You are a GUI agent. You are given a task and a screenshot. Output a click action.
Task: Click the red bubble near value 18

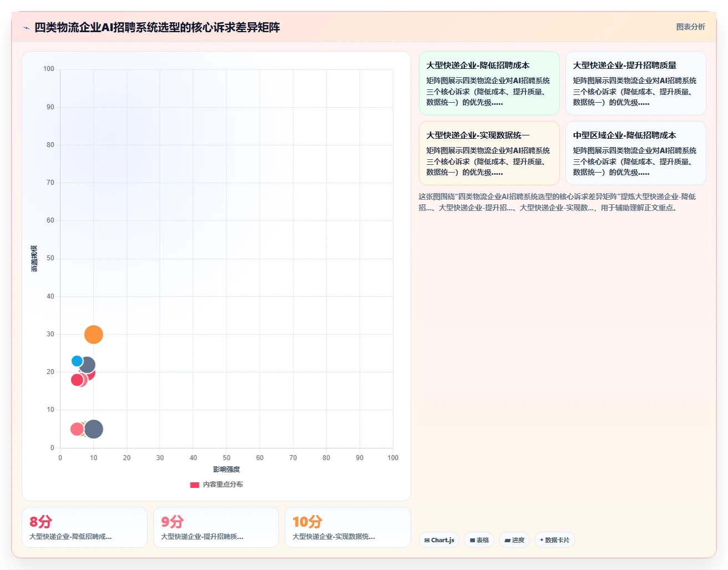click(77, 380)
